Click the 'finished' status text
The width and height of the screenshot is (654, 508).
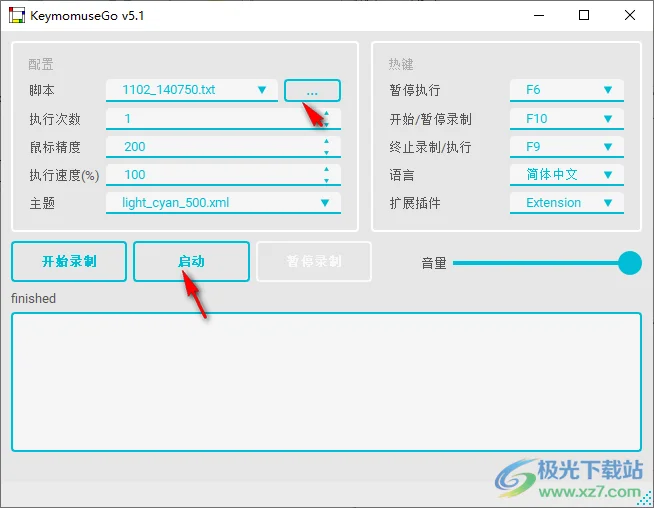tap(33, 299)
